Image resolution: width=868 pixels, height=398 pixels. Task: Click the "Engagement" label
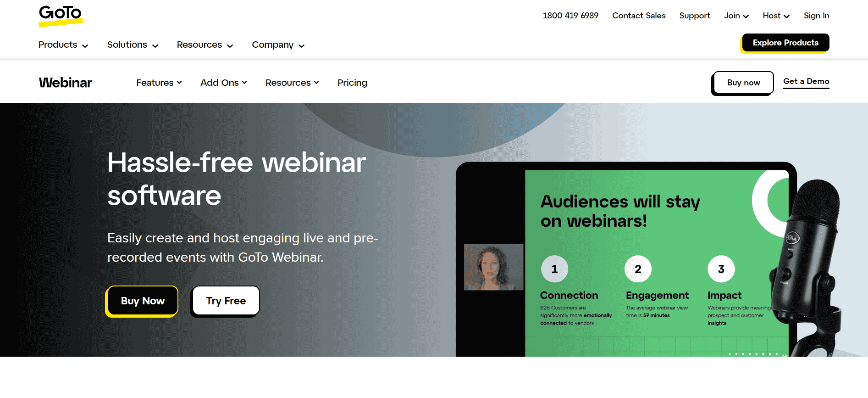(657, 295)
